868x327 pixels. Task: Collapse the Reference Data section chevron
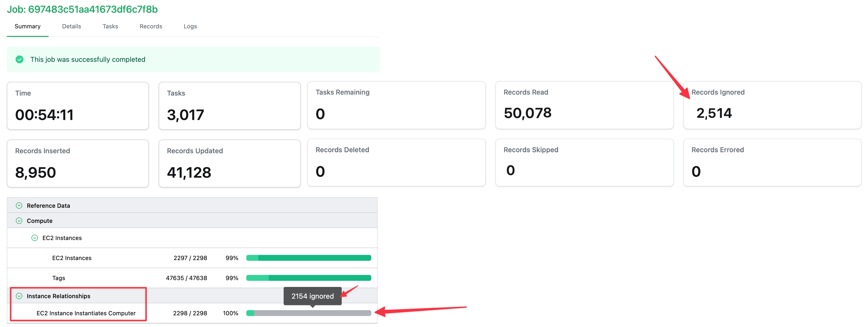coord(19,206)
